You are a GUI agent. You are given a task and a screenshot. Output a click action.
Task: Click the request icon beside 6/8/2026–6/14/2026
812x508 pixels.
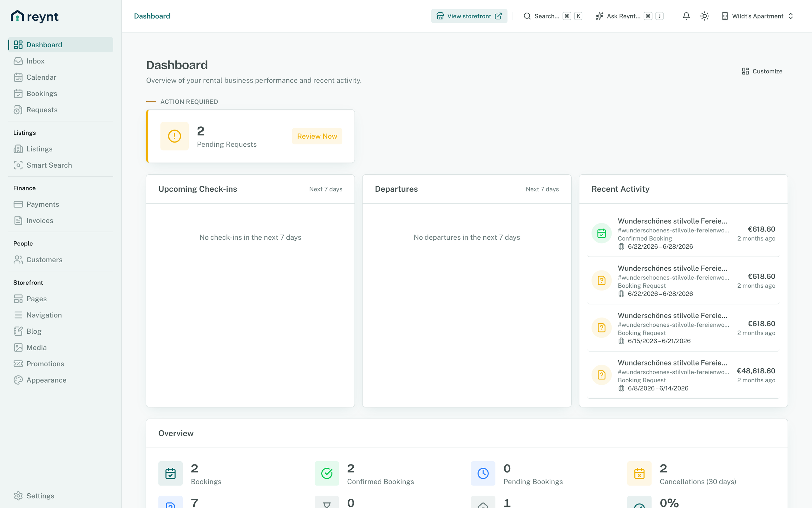602,375
